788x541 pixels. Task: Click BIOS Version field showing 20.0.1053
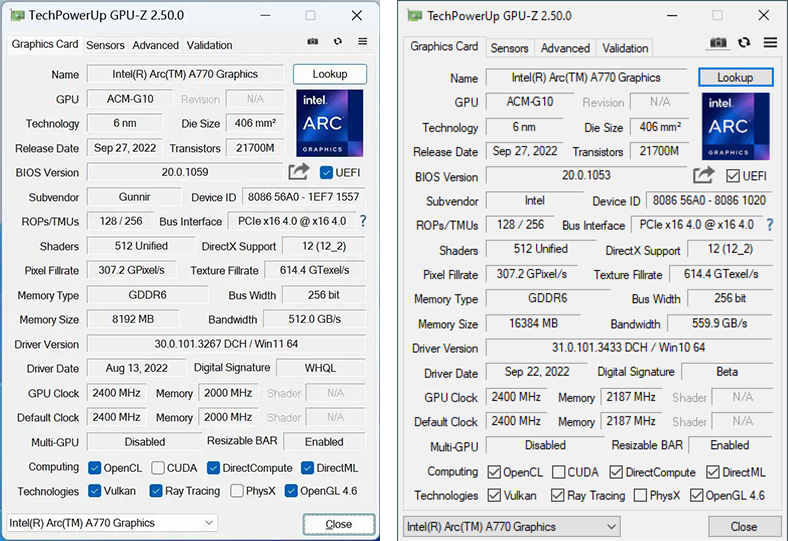[586, 175]
